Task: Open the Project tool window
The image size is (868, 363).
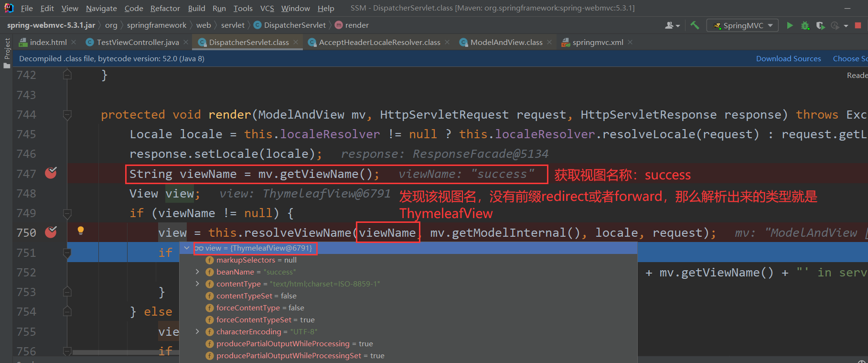Action: [x=7, y=53]
